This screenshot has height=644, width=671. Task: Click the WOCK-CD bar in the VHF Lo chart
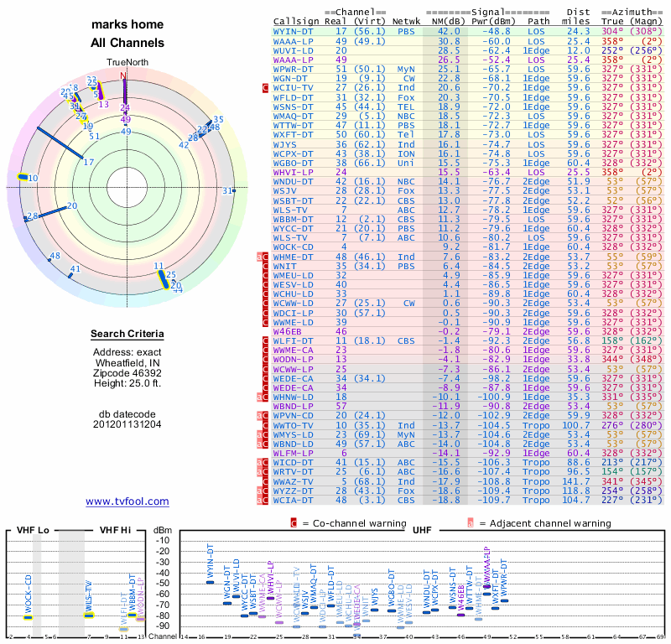click(29, 617)
